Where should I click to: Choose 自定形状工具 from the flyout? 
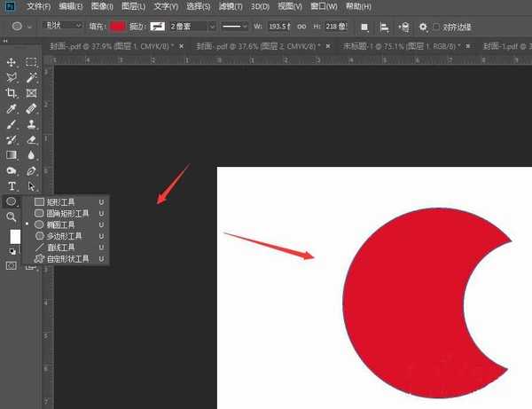click(x=67, y=258)
